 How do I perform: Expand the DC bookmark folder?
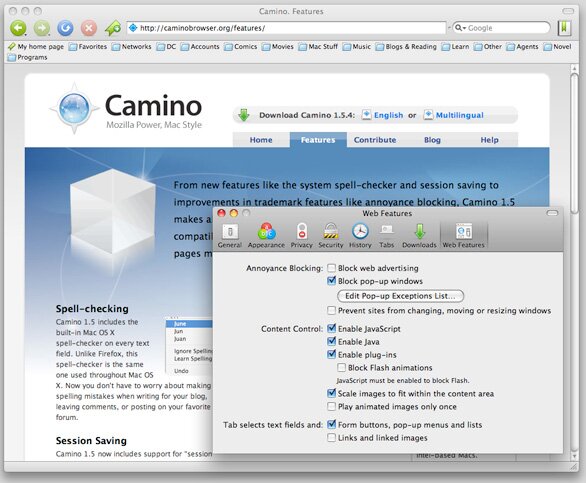click(x=166, y=47)
